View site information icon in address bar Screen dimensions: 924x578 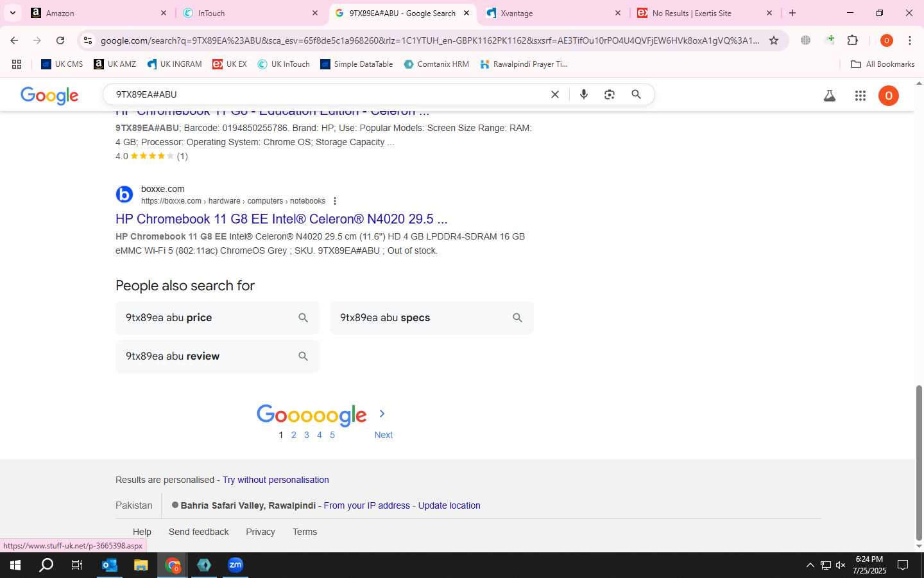pos(88,40)
